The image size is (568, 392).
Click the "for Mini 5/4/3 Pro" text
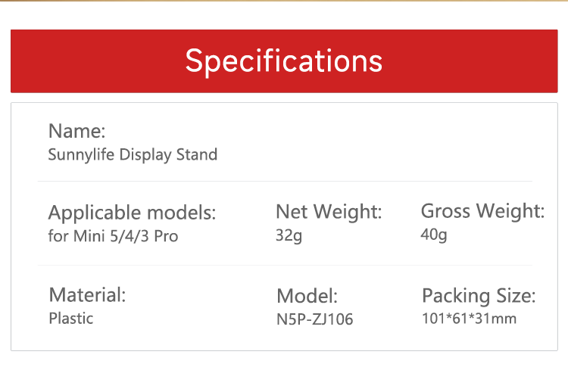point(113,236)
